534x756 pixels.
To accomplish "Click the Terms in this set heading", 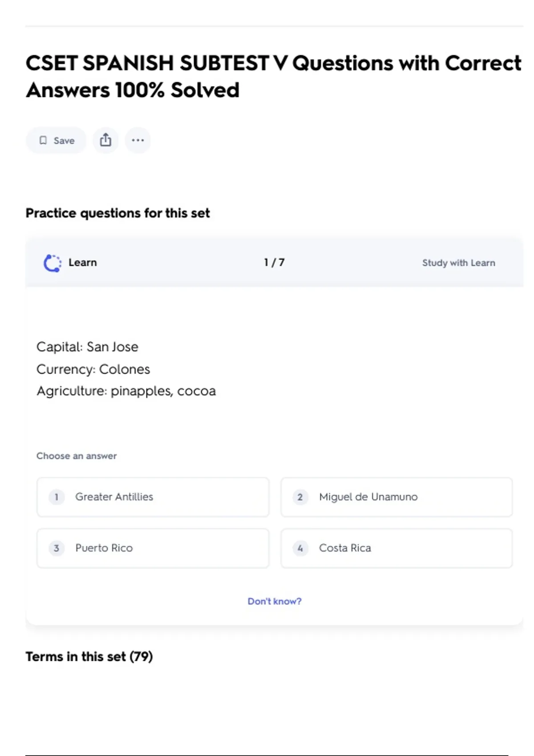I will point(89,657).
